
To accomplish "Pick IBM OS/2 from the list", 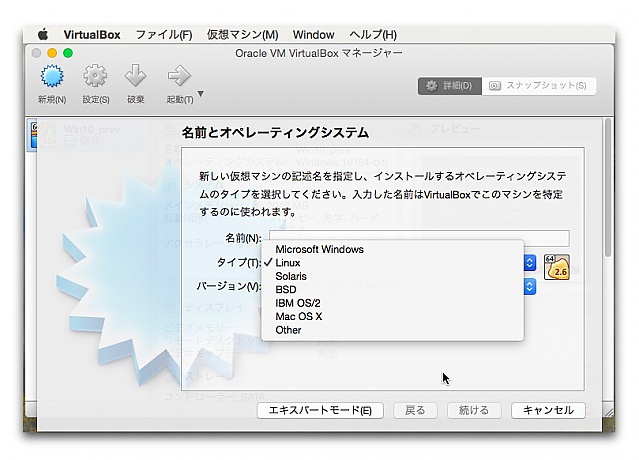I will (298, 303).
